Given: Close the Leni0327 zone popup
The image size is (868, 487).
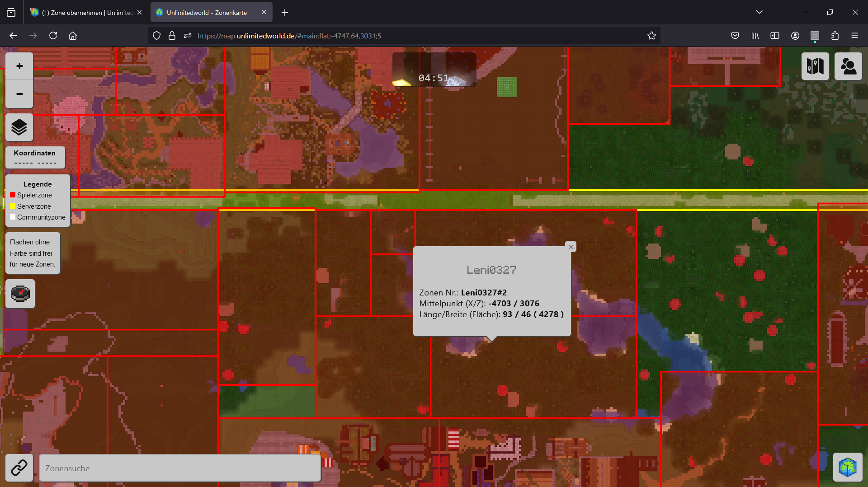Looking at the screenshot, I should [571, 247].
